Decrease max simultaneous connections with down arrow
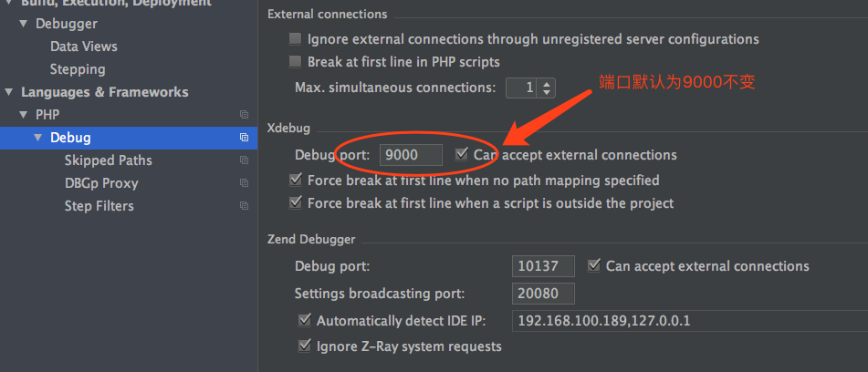The width and height of the screenshot is (868, 372). pos(547,92)
